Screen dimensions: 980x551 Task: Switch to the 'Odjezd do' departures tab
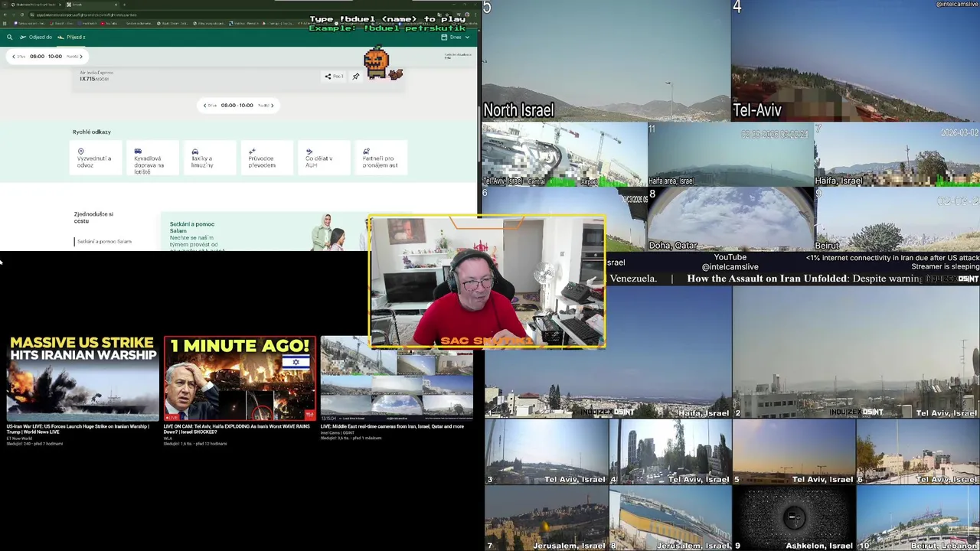36,37
